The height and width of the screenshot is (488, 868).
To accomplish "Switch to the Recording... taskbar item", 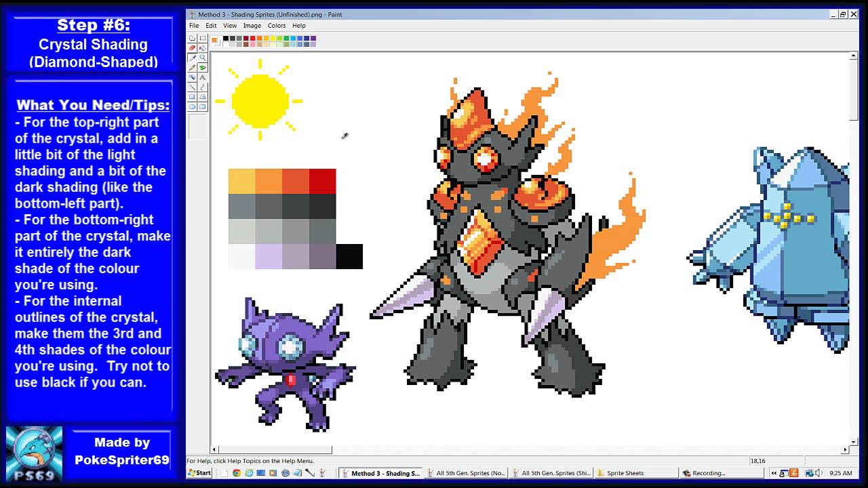I will coord(723,473).
